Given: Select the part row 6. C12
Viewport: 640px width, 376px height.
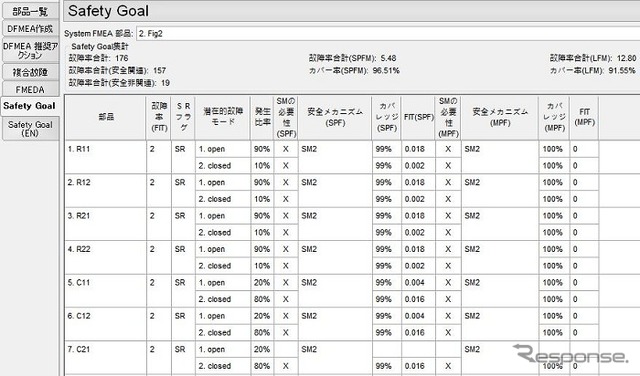Looking at the screenshot, I should (x=105, y=325).
